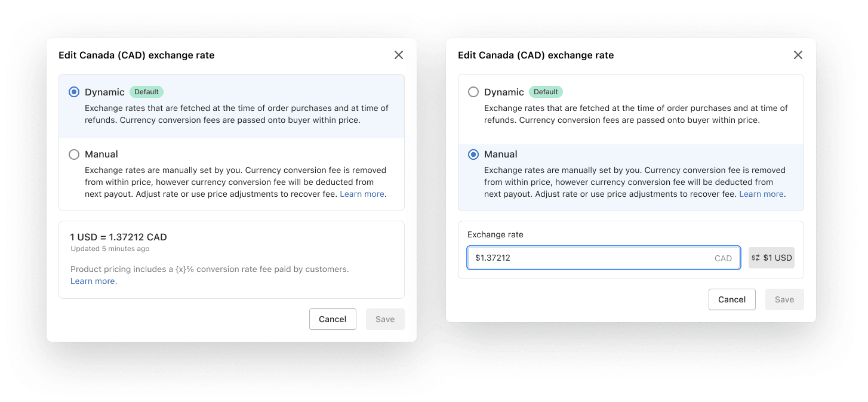Click Cancel in the right dialog
The height and width of the screenshot is (402, 868).
click(x=732, y=299)
